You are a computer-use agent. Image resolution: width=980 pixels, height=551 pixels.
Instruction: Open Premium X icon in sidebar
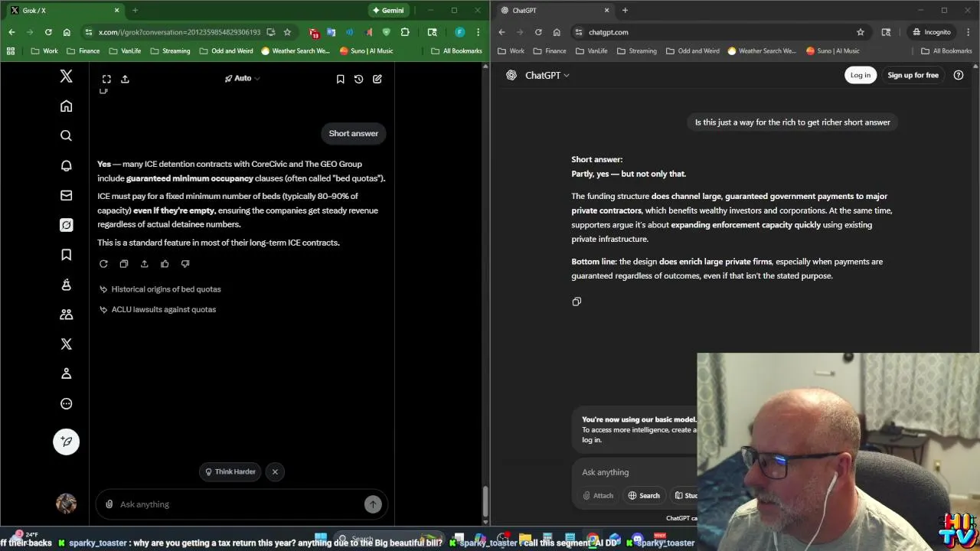pyautogui.click(x=66, y=344)
